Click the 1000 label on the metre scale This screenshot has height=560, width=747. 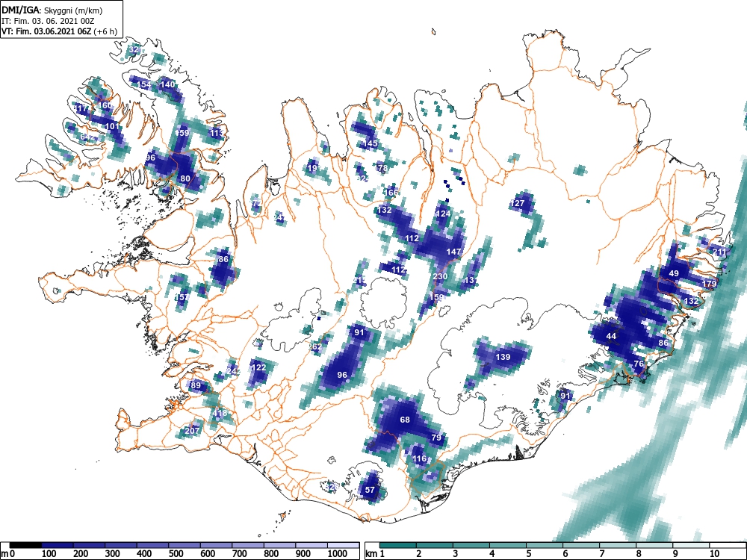tap(338, 554)
